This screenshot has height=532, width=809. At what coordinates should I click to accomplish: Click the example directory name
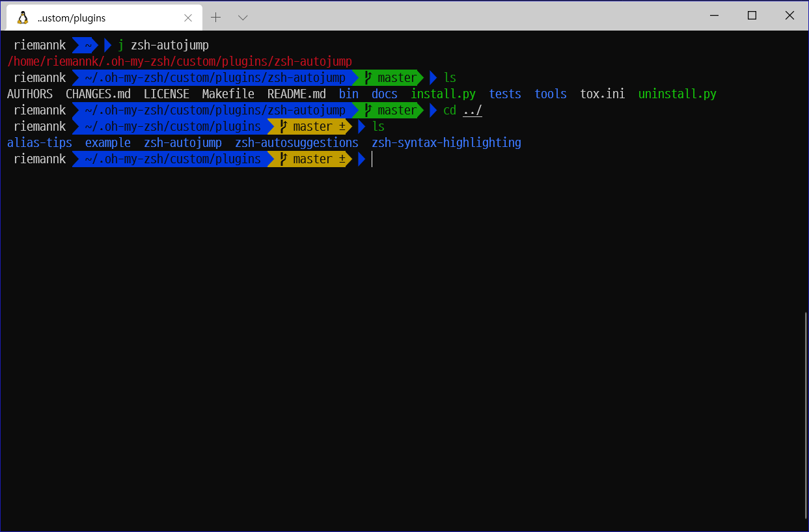[108, 142]
